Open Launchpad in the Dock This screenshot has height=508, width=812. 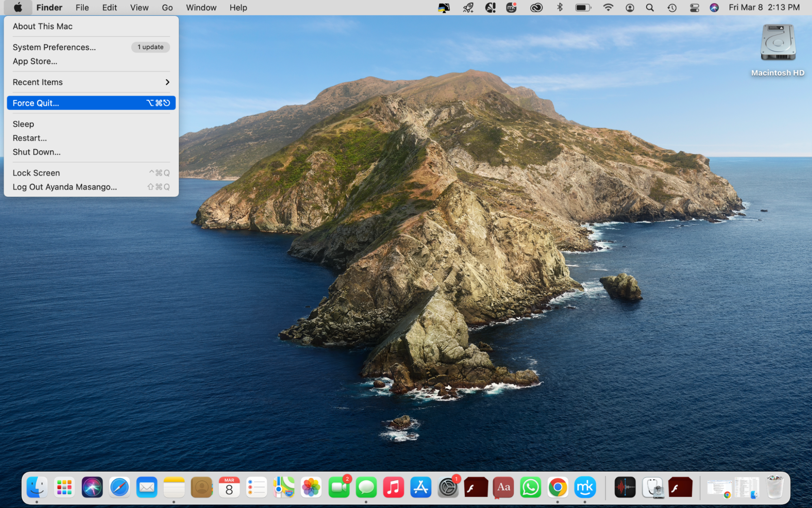click(65, 487)
